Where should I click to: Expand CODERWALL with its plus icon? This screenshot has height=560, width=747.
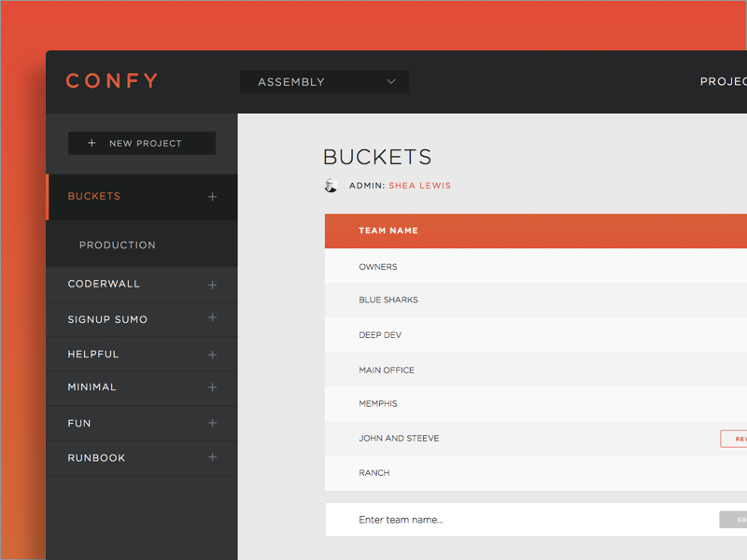point(213,285)
